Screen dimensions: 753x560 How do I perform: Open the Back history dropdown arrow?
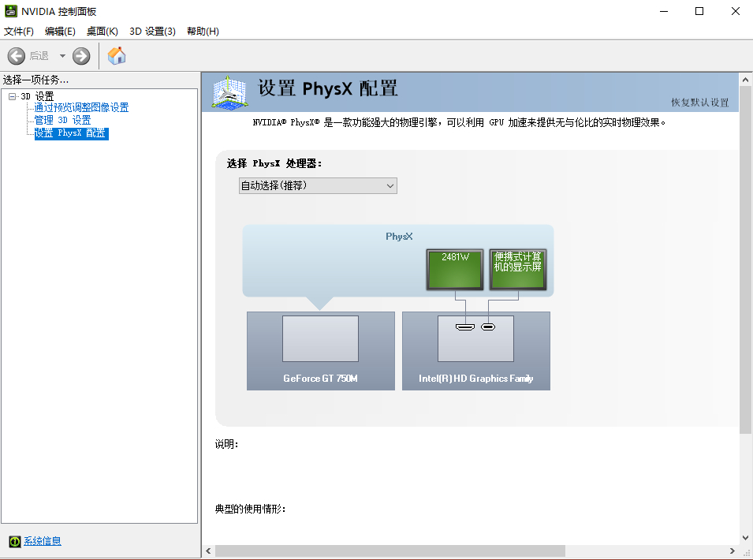(x=62, y=56)
